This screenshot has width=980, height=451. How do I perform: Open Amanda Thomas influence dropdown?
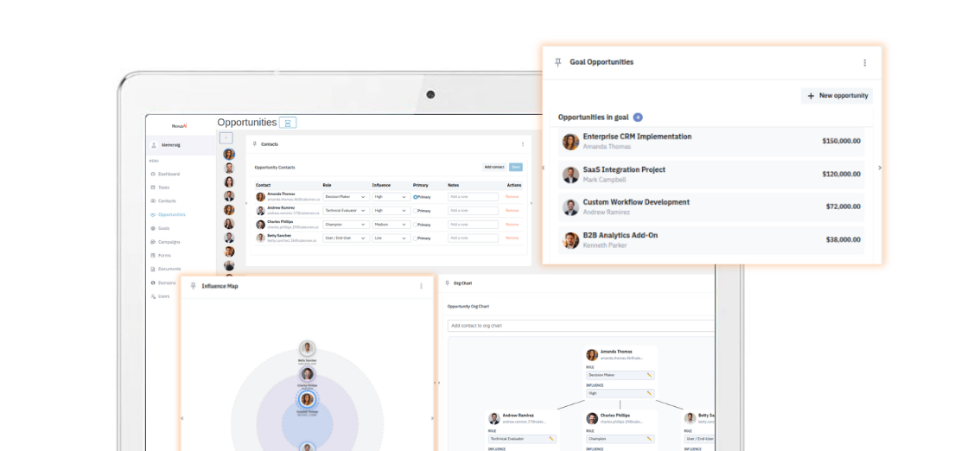[391, 197]
